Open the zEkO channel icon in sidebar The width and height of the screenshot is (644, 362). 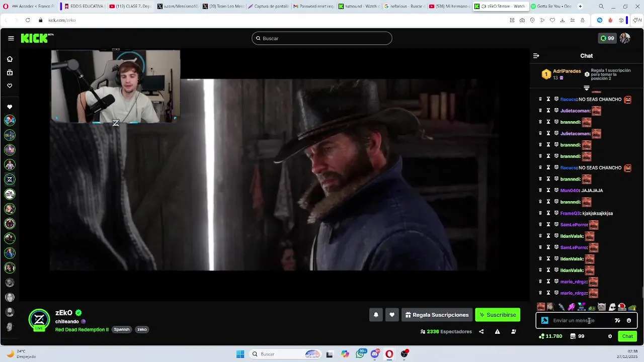click(10, 179)
